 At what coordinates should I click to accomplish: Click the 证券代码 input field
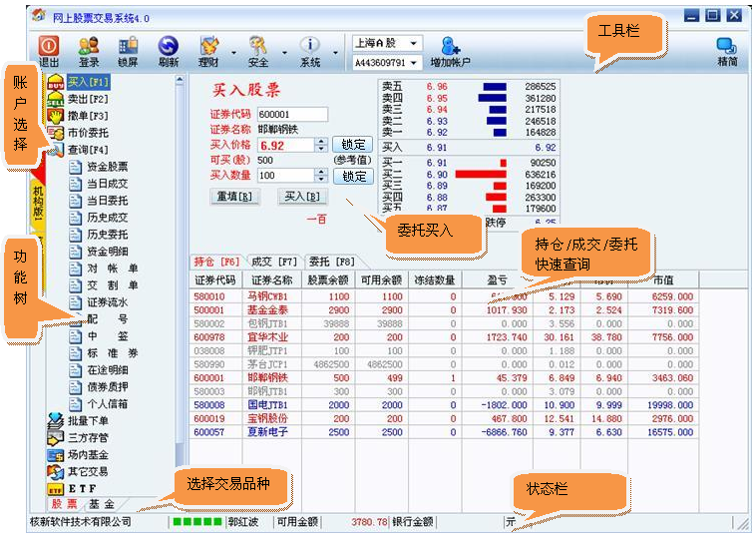point(292,115)
